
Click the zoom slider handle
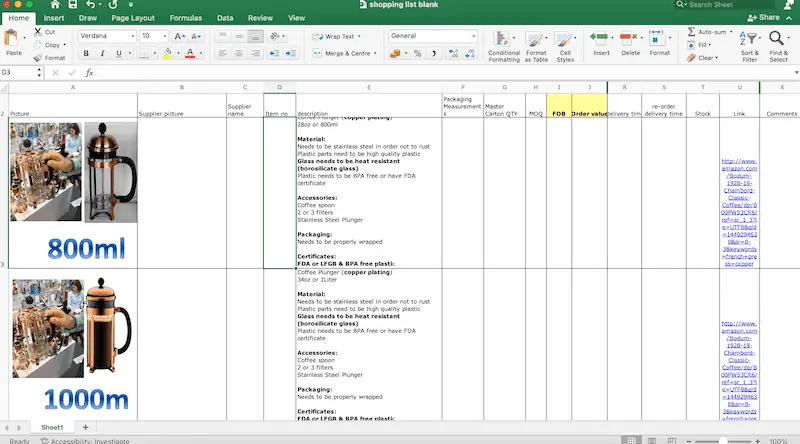(x=723, y=440)
